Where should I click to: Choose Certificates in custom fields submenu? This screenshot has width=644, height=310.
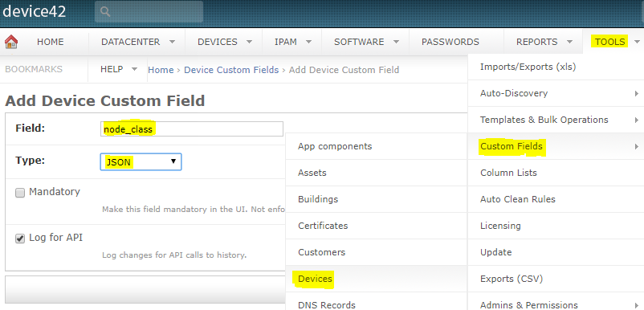(377, 226)
